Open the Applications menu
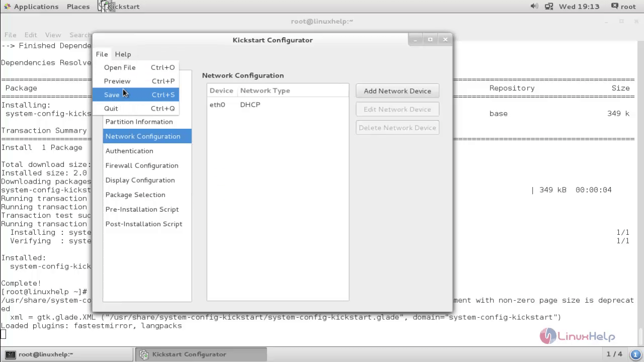644x362 pixels. (x=36, y=7)
